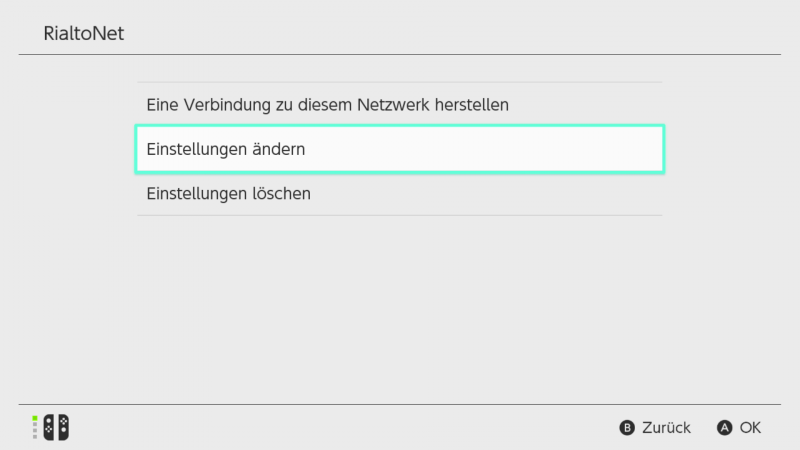Click the RialtoNet network title
Screen dimensions: 800x450
(84, 33)
